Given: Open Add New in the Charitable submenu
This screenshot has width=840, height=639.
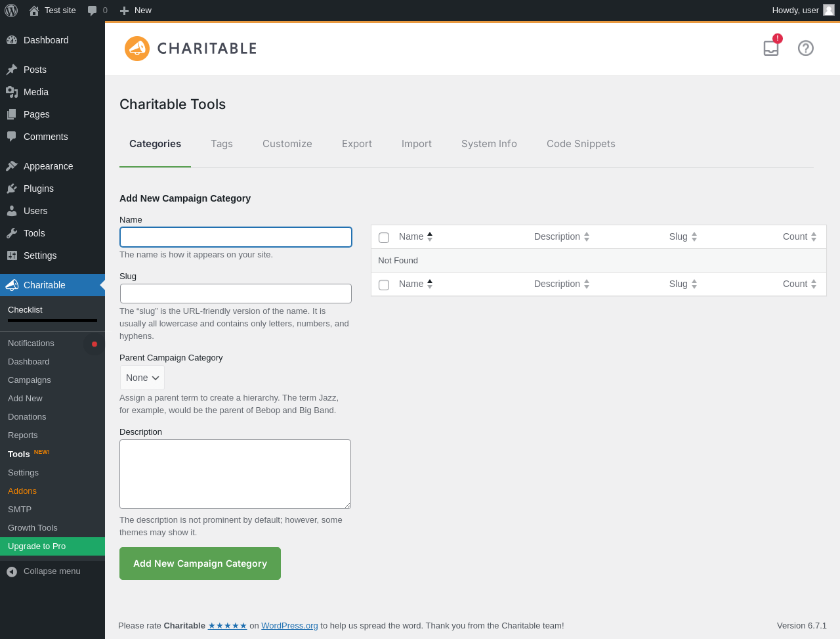Looking at the screenshot, I should click(x=25, y=399).
